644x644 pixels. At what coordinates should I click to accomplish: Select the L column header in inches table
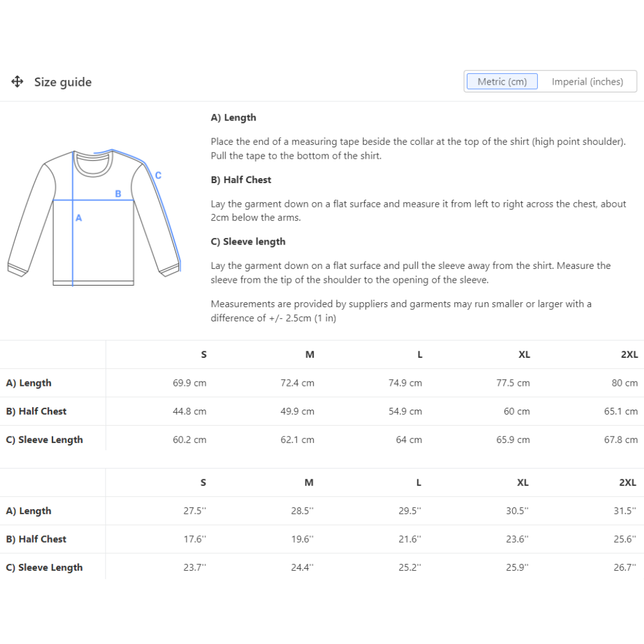[x=419, y=482]
